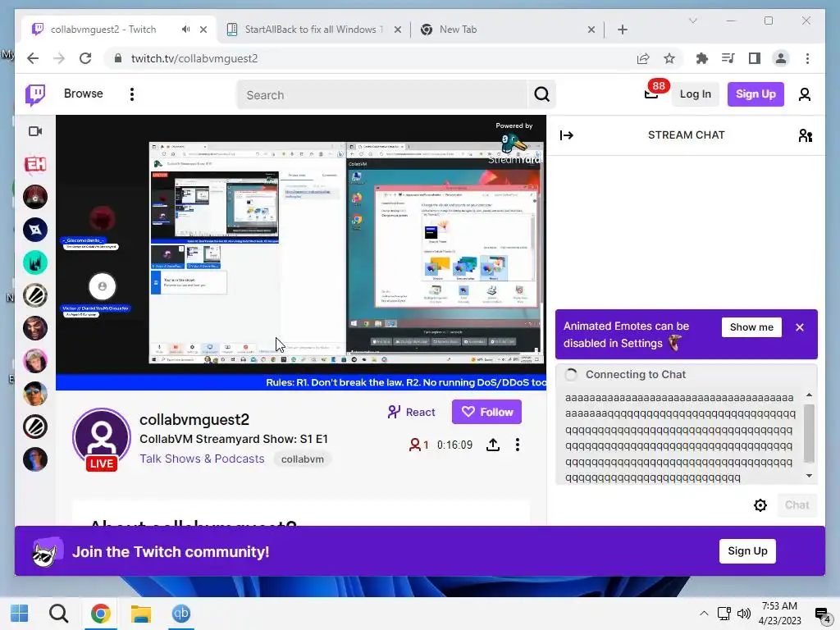The width and height of the screenshot is (840, 630).
Task: Click the share this page icon in address bar
Action: point(643,58)
